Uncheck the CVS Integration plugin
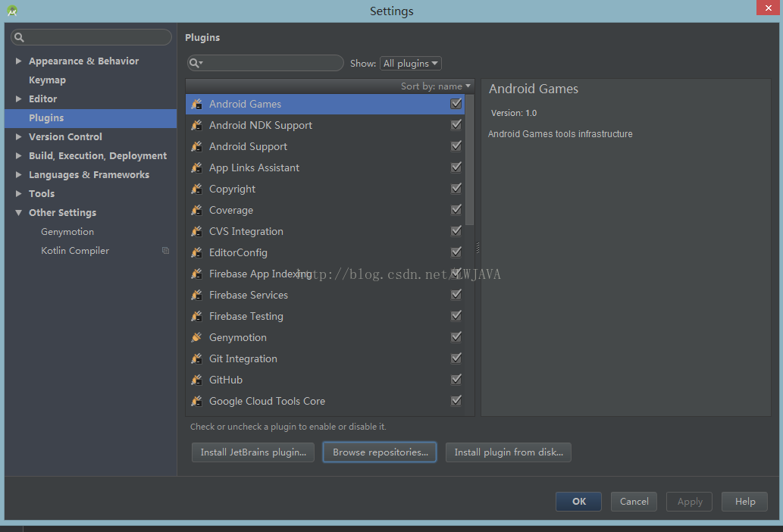The height and width of the screenshot is (532, 783). 456,230
